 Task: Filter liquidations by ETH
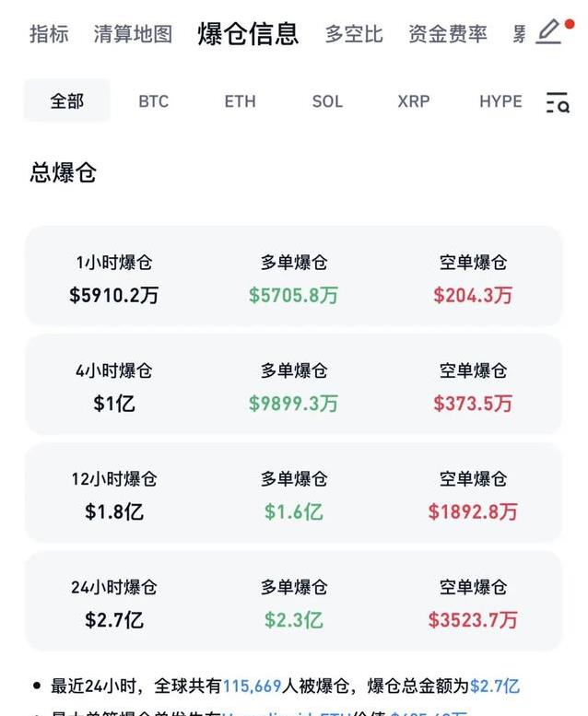[241, 101]
